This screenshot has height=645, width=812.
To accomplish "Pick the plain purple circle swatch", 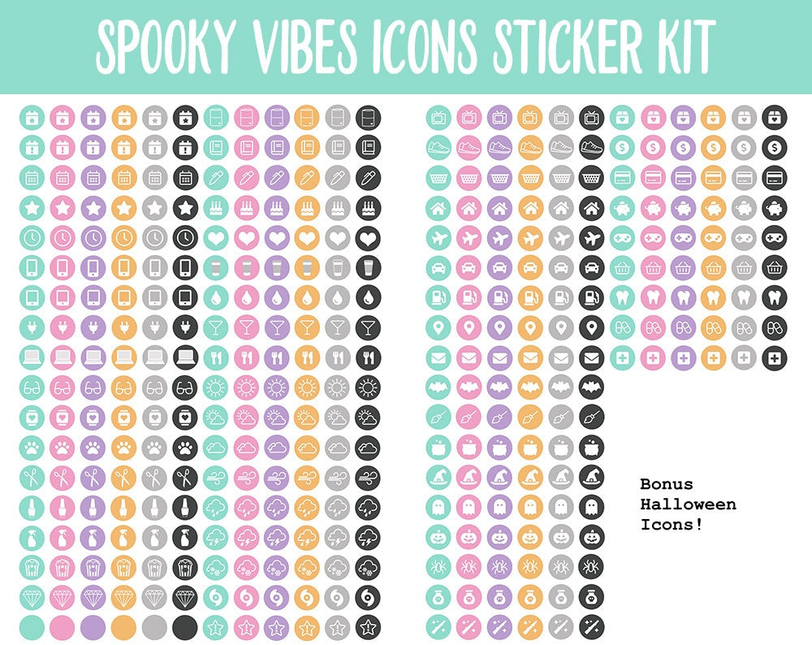I will click(93, 626).
